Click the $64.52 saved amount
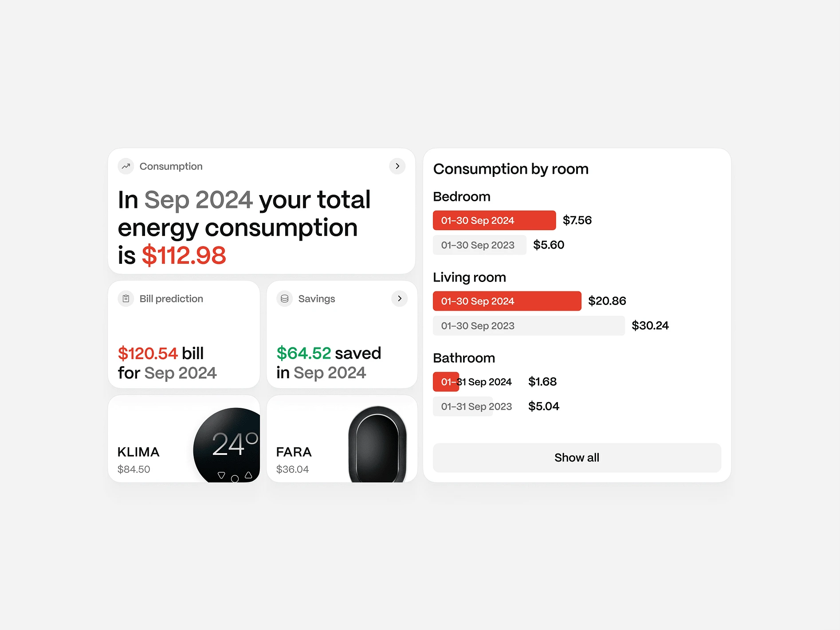Viewport: 840px width, 630px height. (304, 353)
